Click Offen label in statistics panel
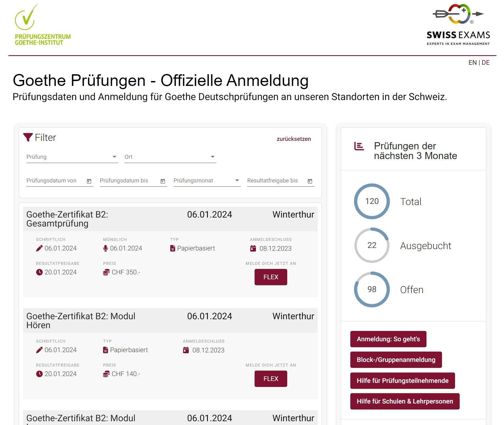This screenshot has width=504, height=425. 412,290
